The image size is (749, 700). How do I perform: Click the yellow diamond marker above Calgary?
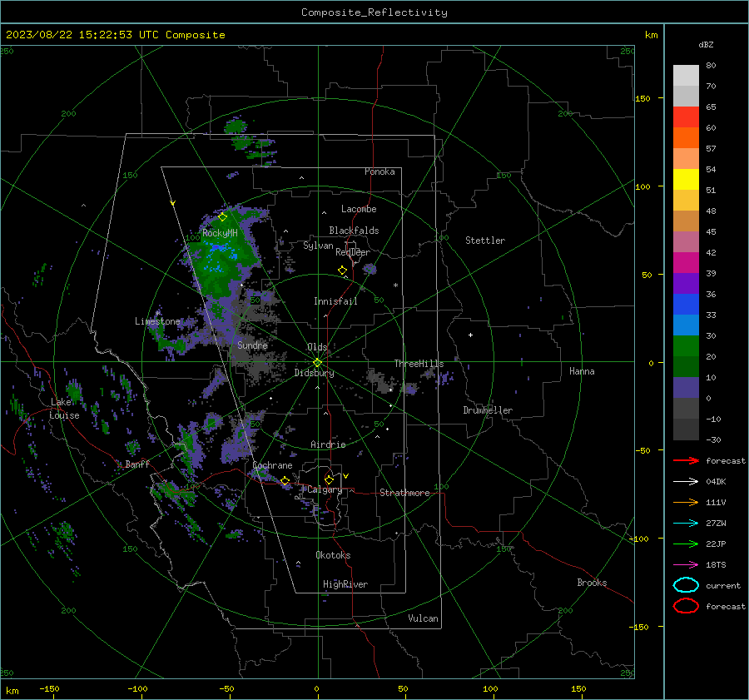pyautogui.click(x=329, y=479)
